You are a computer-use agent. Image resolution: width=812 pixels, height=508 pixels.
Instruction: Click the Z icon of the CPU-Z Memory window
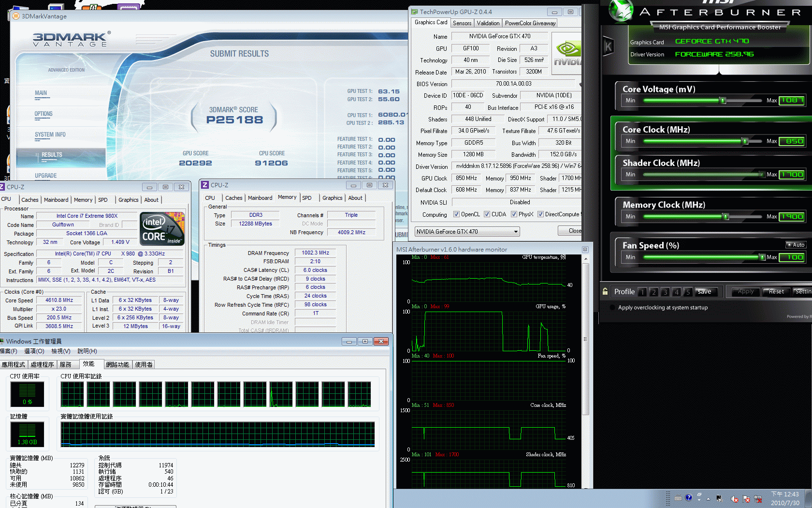pos(205,185)
